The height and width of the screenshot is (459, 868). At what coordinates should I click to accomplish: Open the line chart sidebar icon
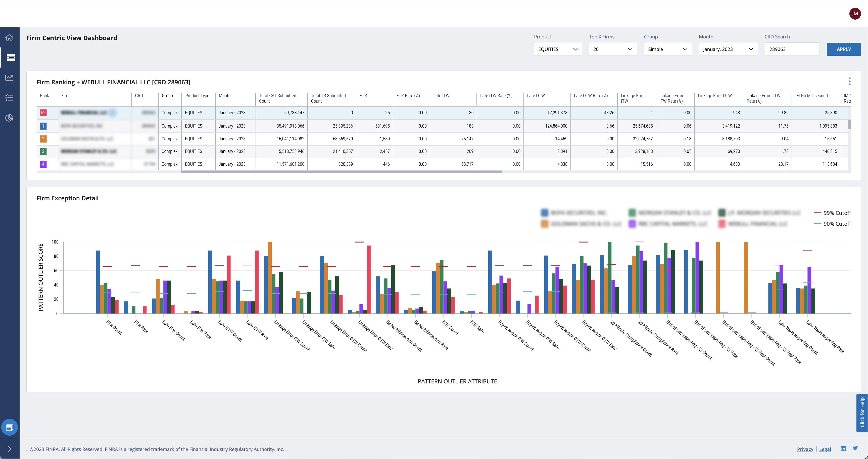coord(10,77)
